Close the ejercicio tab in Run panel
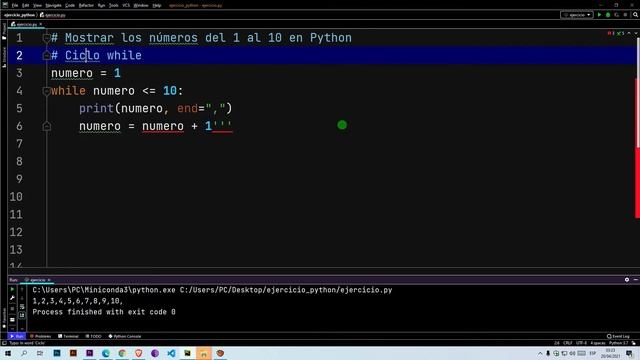Screen dimensions: 640x360 [x=49, y=280]
